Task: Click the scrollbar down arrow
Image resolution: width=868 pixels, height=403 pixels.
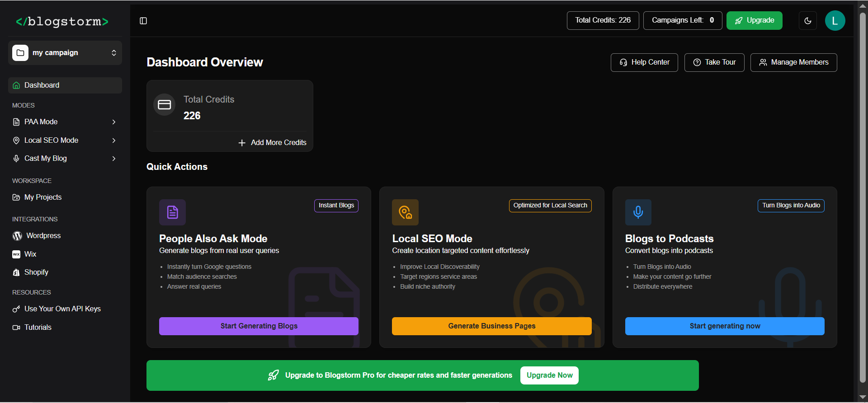Action: tap(863, 397)
